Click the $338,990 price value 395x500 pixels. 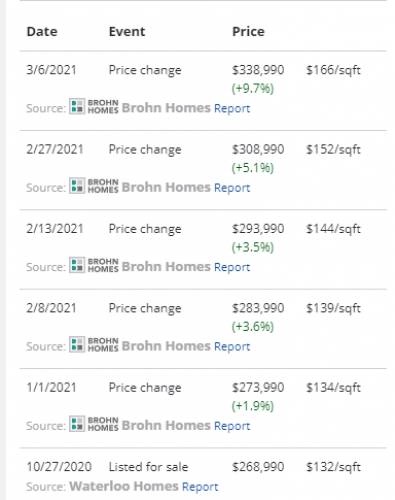click(258, 70)
